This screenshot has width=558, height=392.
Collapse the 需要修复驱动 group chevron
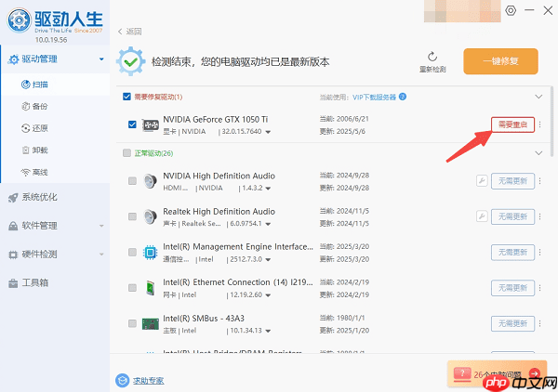538,97
